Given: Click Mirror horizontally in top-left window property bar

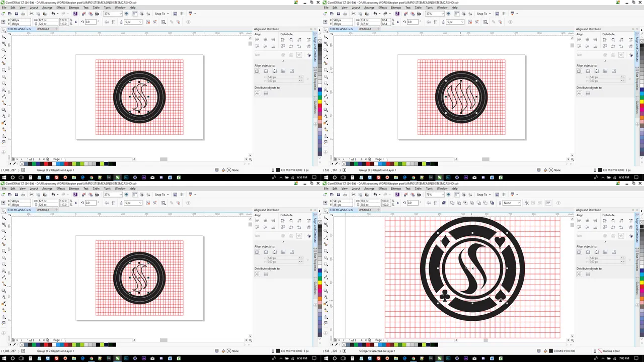Looking at the screenshot, I should (x=107, y=22).
